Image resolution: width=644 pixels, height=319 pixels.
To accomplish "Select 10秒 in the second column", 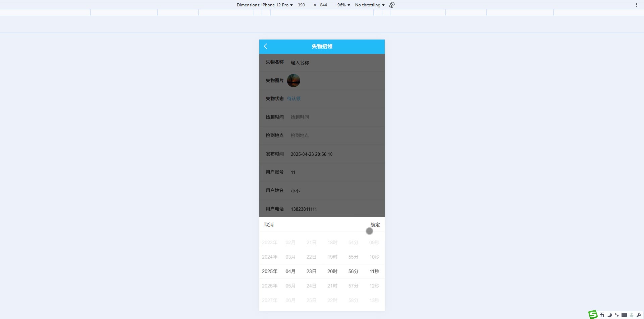I will click(374, 257).
